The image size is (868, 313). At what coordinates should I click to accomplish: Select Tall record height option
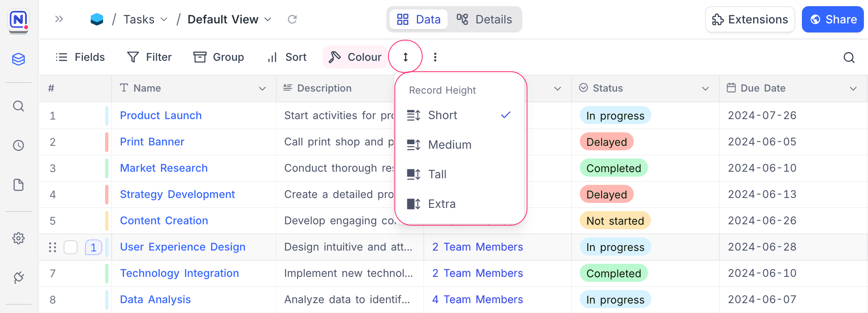point(437,174)
